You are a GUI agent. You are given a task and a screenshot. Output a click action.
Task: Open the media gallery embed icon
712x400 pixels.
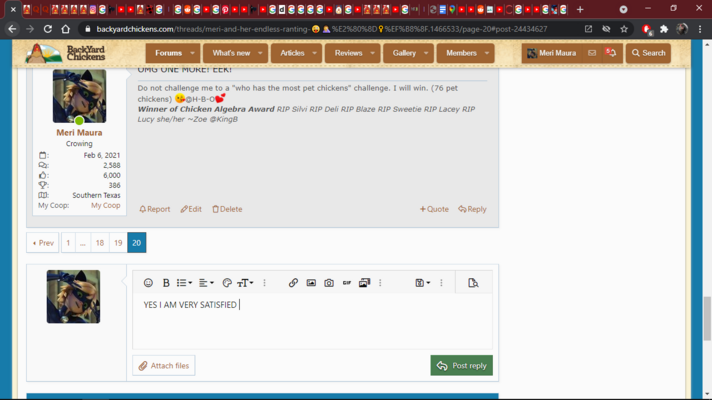click(365, 283)
